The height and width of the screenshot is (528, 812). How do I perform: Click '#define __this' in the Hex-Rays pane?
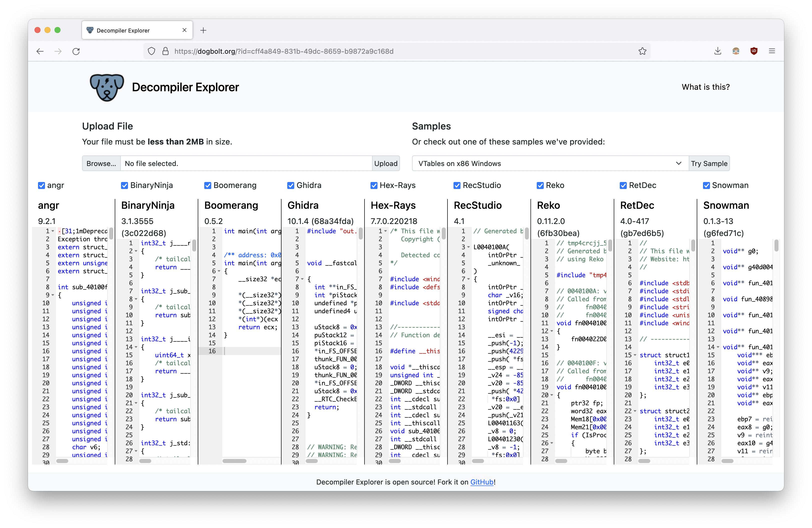tap(415, 351)
